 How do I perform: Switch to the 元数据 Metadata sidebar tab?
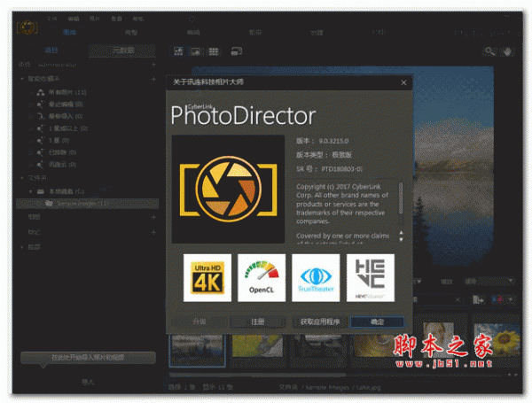click(x=123, y=50)
